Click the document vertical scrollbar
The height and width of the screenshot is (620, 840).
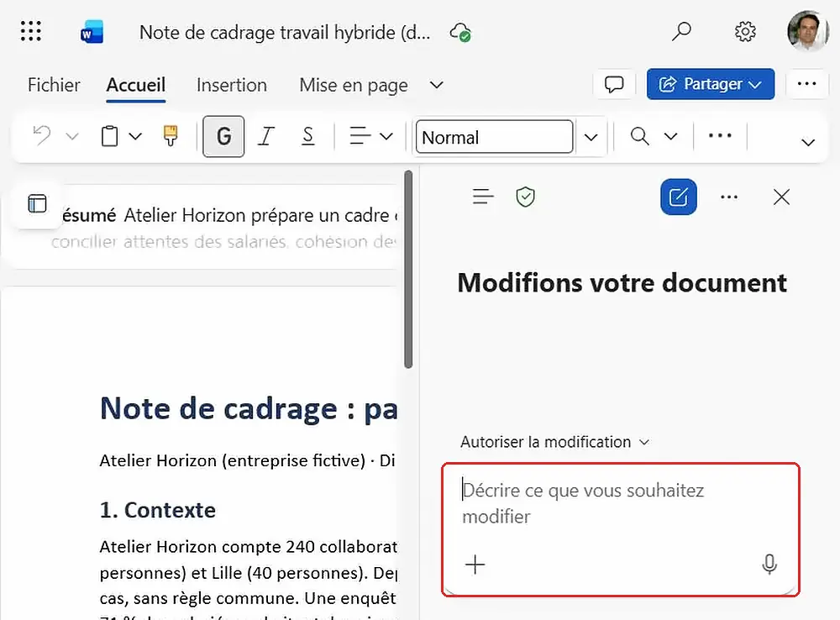(408, 270)
